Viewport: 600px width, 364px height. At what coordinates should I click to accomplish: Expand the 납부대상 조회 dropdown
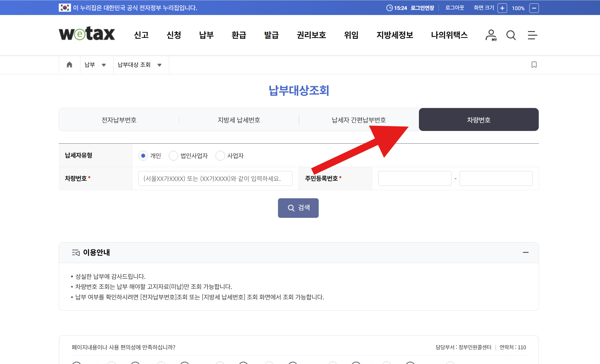point(159,65)
